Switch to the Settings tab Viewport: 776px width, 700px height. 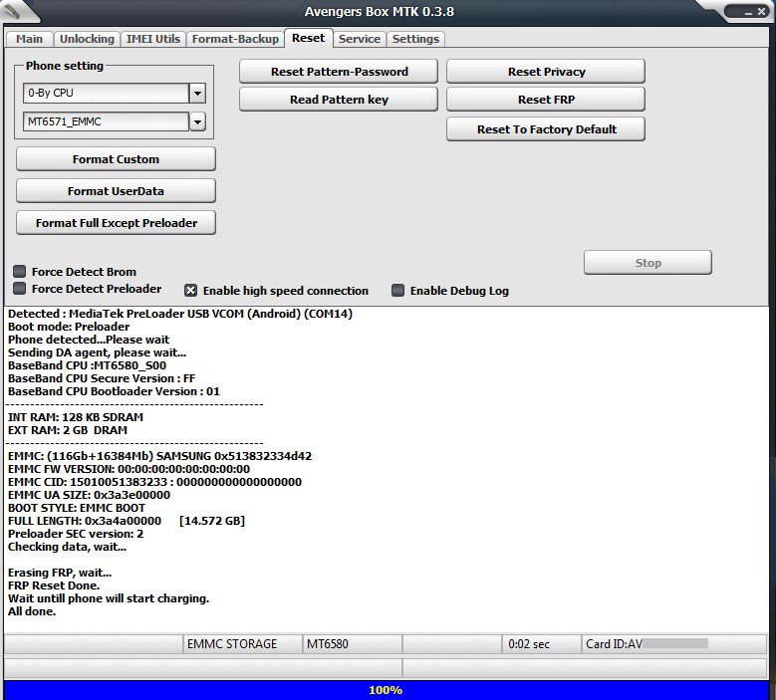pyautogui.click(x=415, y=39)
